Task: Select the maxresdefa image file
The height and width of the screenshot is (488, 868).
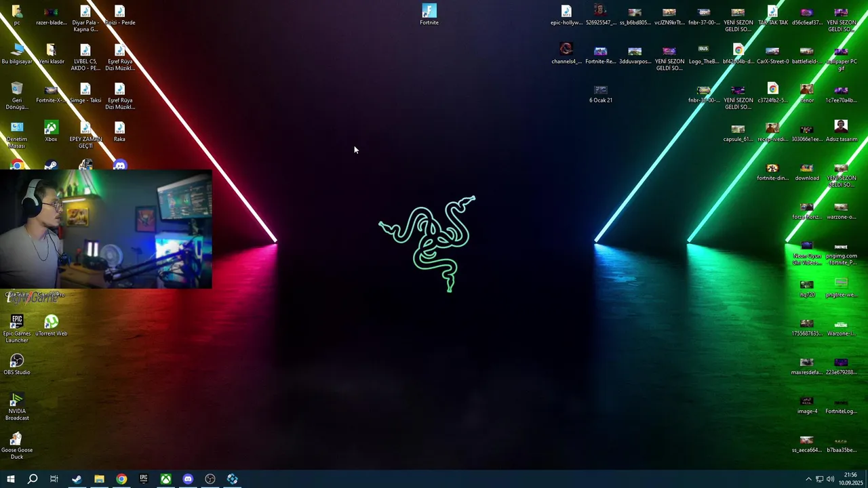Action: tap(807, 365)
